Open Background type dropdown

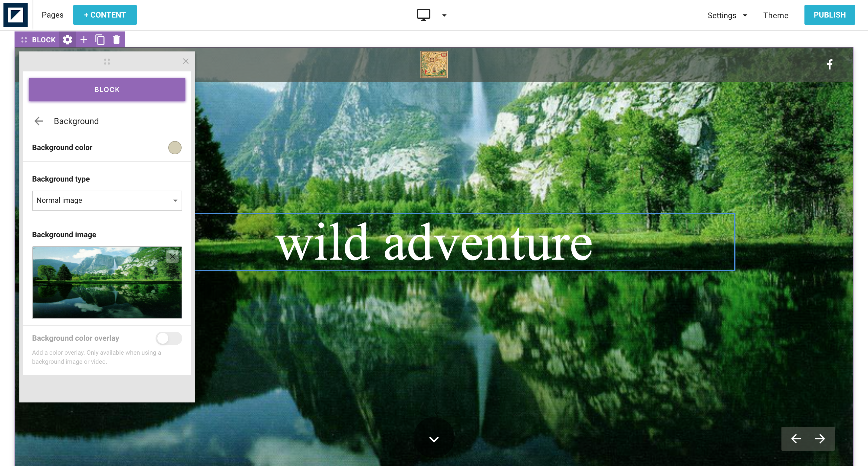[107, 201]
